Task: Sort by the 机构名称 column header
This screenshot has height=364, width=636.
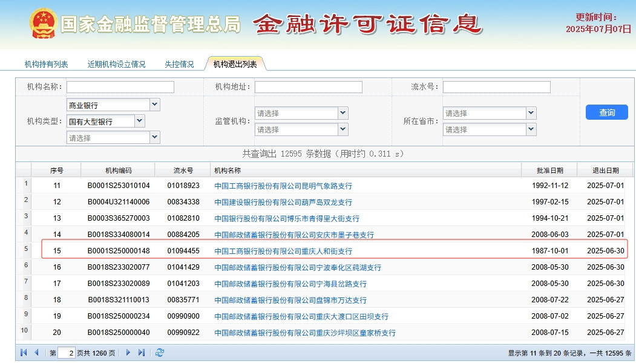Action: coord(366,171)
